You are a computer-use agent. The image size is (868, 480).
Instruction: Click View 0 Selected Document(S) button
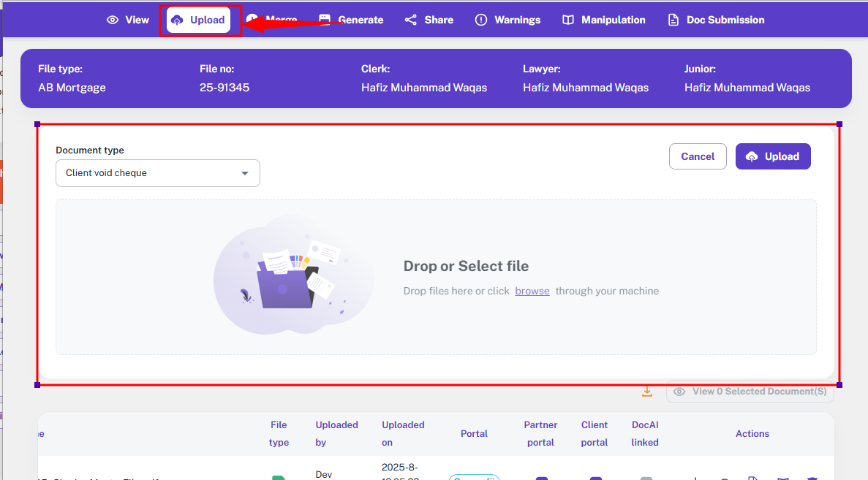pos(750,392)
